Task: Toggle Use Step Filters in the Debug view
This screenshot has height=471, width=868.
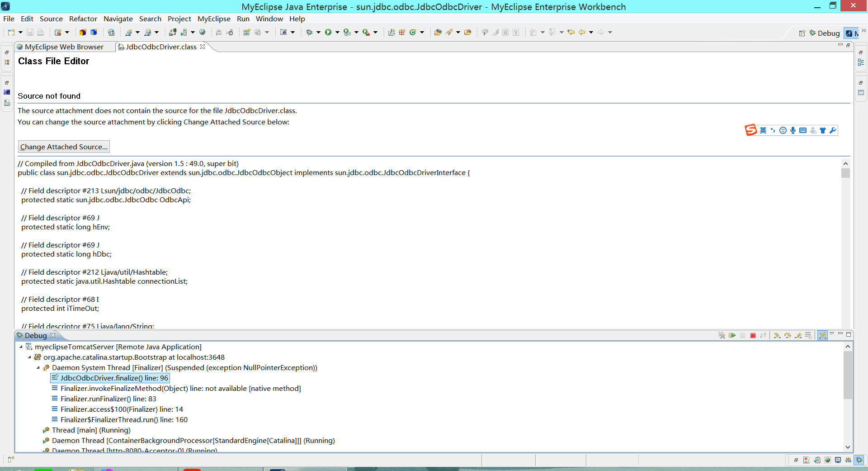Action: [x=822, y=335]
